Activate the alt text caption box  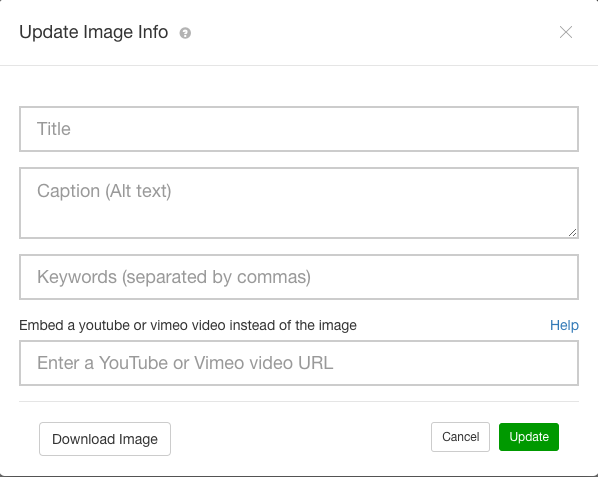pos(299,203)
